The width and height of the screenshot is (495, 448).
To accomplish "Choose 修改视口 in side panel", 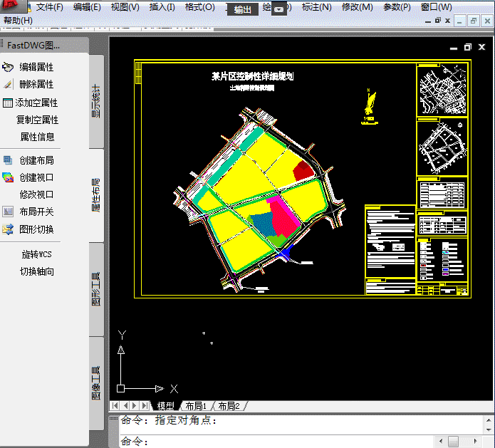I will pos(36,194).
